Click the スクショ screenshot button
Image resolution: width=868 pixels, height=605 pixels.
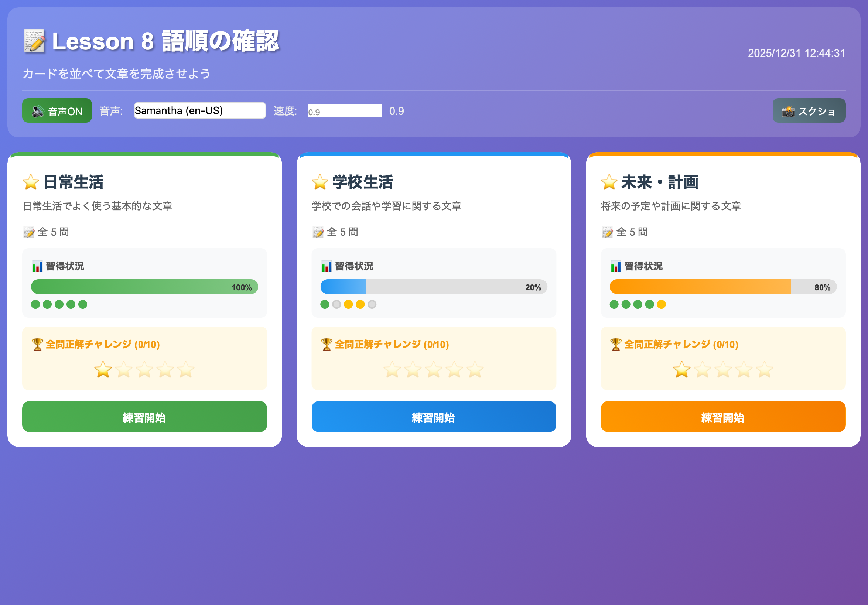pos(809,111)
